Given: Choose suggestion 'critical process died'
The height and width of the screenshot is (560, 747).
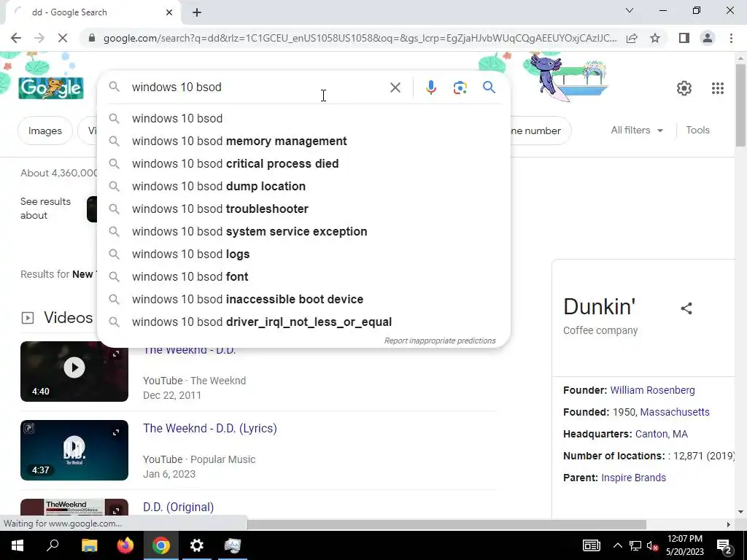Looking at the screenshot, I should pos(303,164).
